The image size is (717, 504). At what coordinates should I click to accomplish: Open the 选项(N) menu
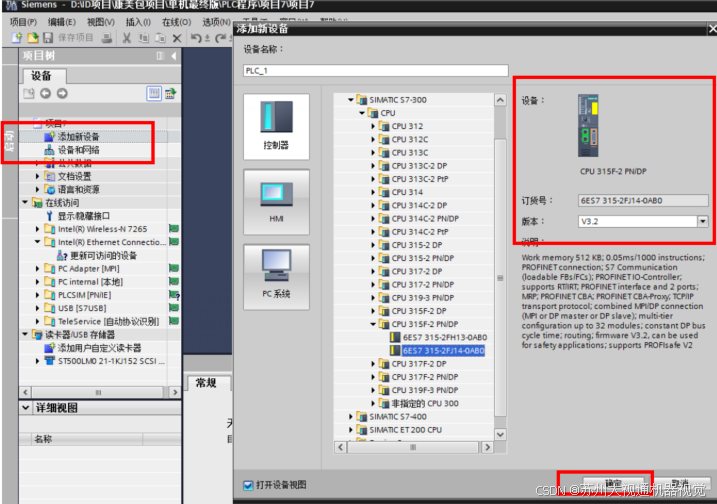tap(216, 22)
